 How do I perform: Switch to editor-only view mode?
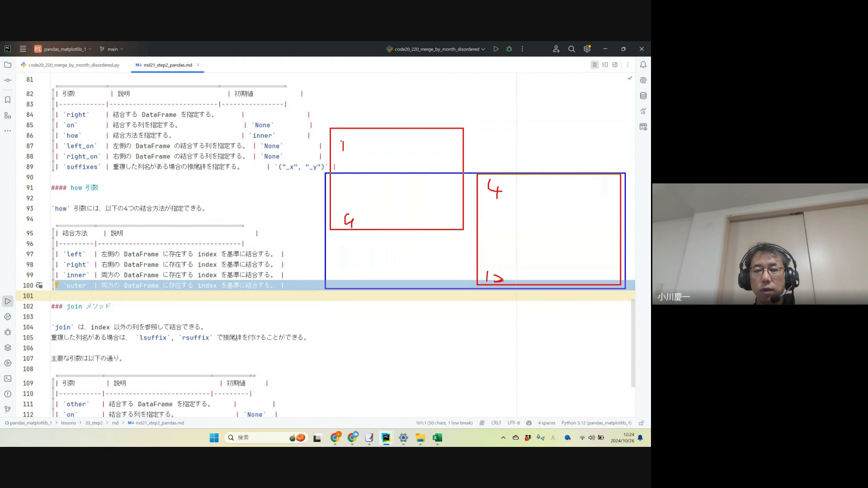click(x=594, y=65)
